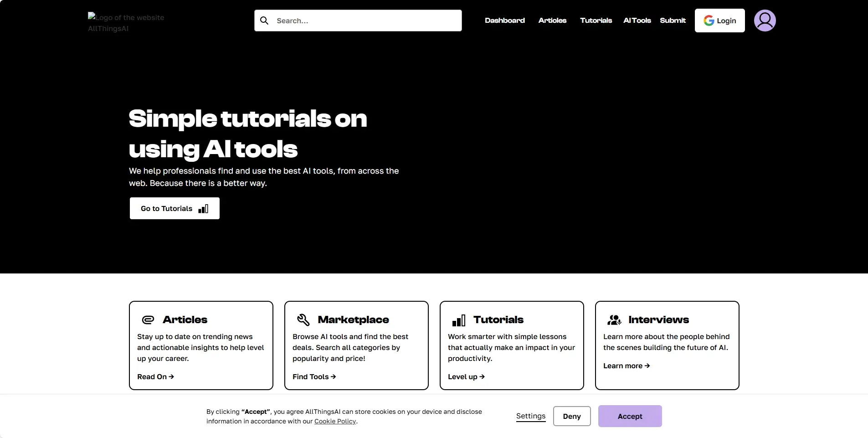Click the search magnifier icon
This screenshot has width=868, height=438.
[264, 21]
